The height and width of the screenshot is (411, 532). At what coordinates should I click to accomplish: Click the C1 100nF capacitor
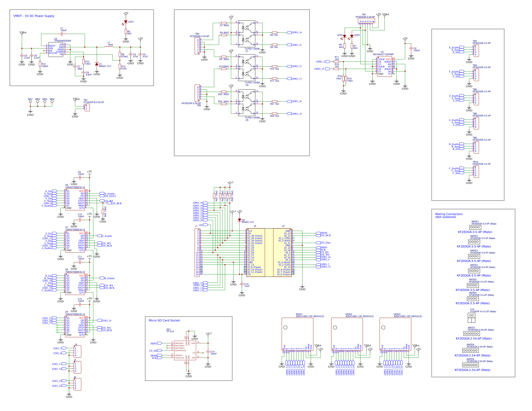coord(62,34)
